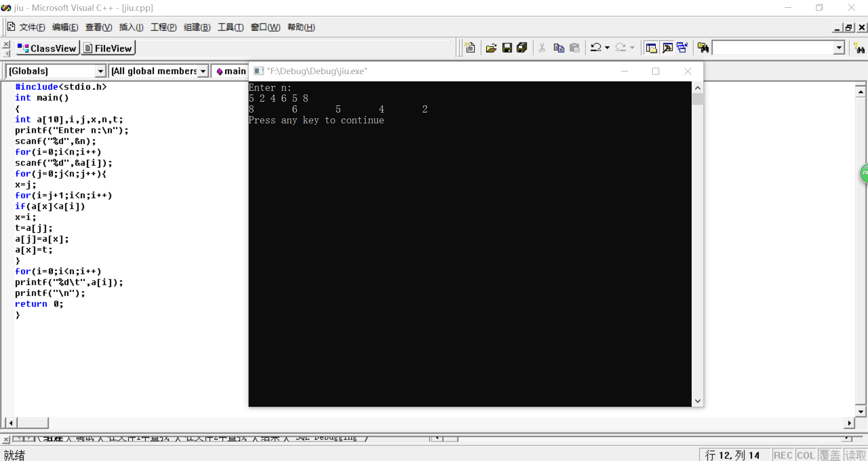Open the 编辑(E) menu
Screen dimensions: 868x461
pyautogui.click(x=65, y=27)
